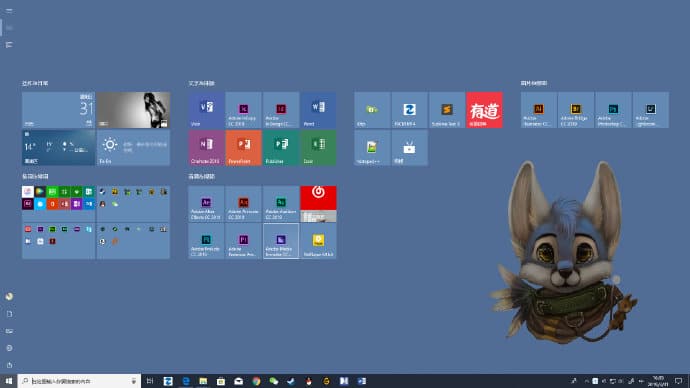This screenshot has width=690, height=388.
Task: Open the OneNote 2016 tile
Action: pyautogui.click(x=206, y=147)
